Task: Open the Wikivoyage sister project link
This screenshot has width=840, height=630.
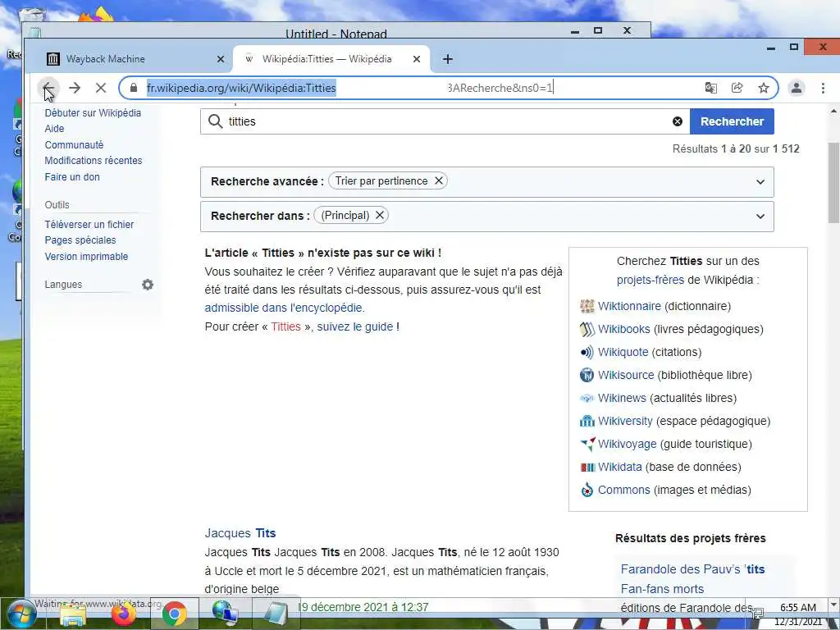Action: tap(627, 444)
